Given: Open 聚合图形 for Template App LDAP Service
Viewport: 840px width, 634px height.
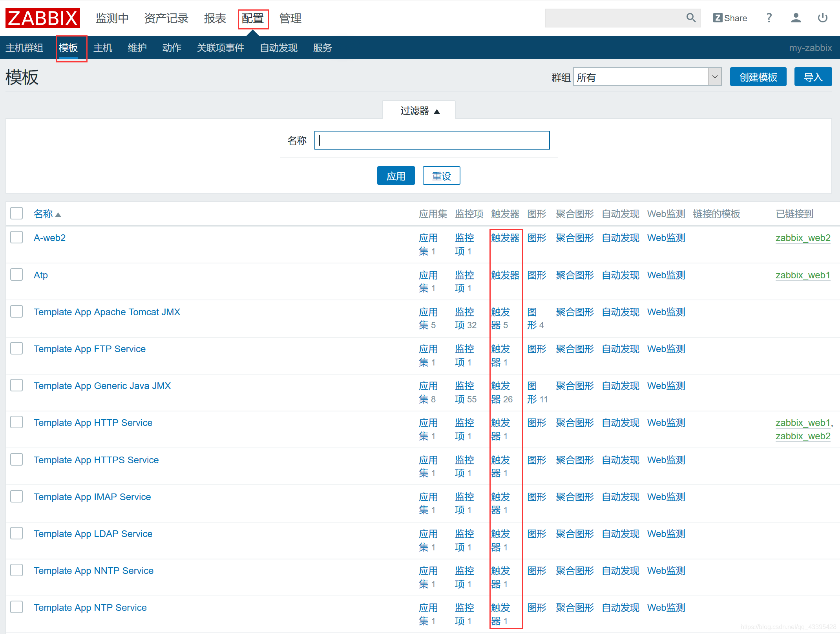Looking at the screenshot, I should pyautogui.click(x=575, y=534).
